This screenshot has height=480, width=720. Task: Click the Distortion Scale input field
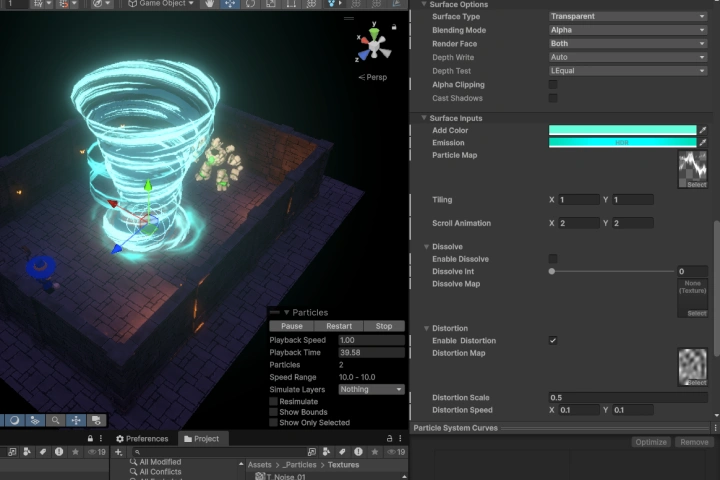[628, 398]
